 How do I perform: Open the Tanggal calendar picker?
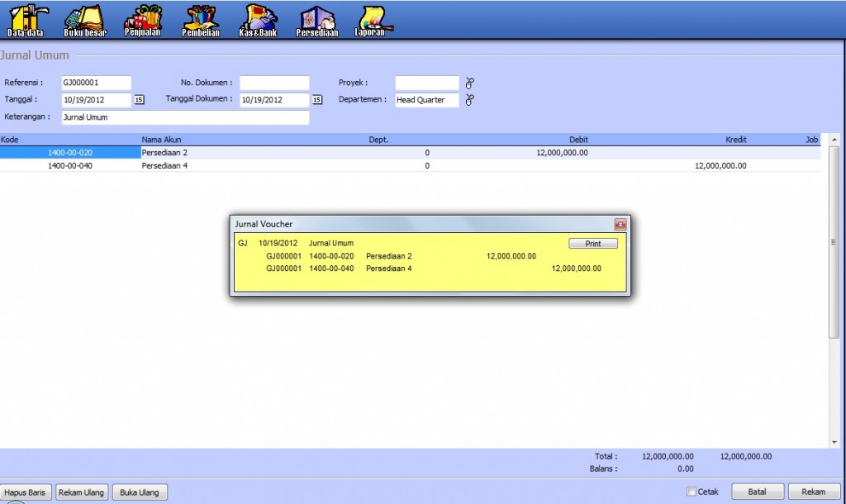pos(139,100)
